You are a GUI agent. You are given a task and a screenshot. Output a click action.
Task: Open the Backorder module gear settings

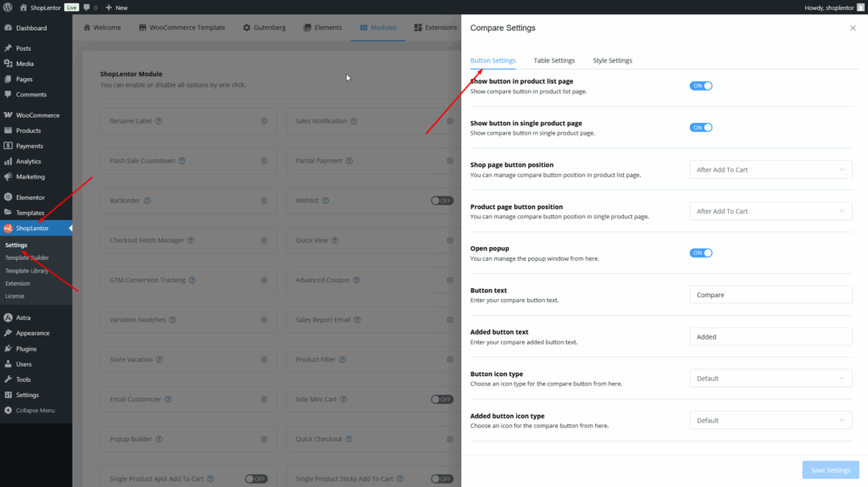coord(264,201)
